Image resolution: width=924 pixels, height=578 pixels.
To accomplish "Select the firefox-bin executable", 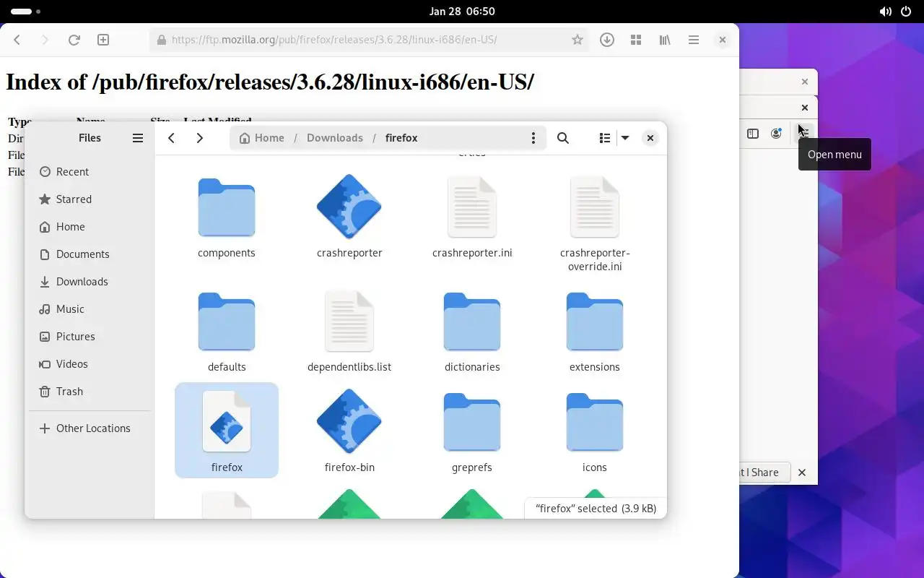I will (349, 431).
